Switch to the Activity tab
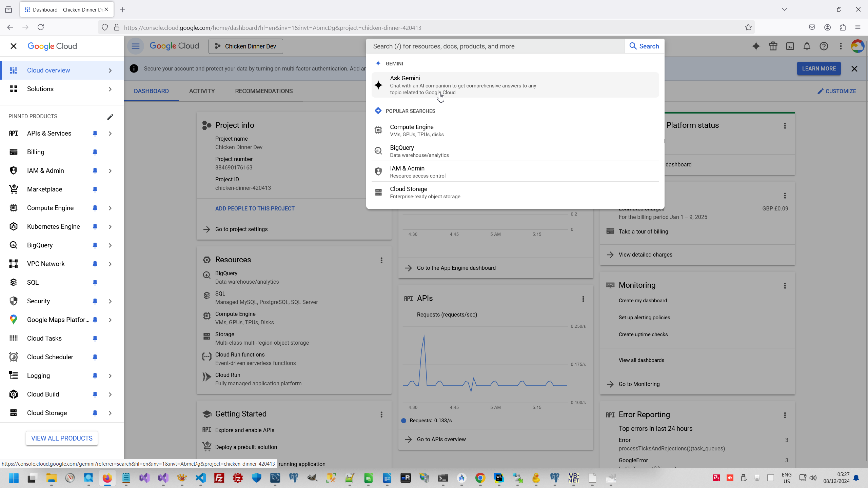This screenshot has width=868, height=488. point(202,91)
